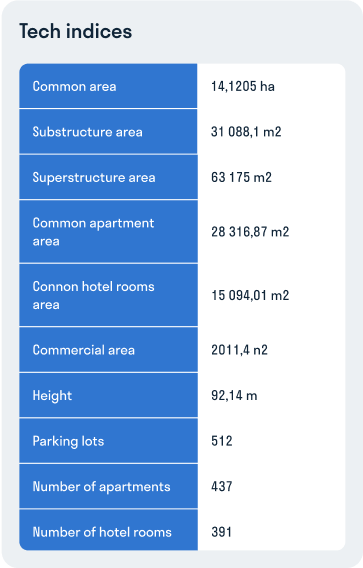Click the 437 apartments value
This screenshot has width=363, height=568.
coord(222,486)
